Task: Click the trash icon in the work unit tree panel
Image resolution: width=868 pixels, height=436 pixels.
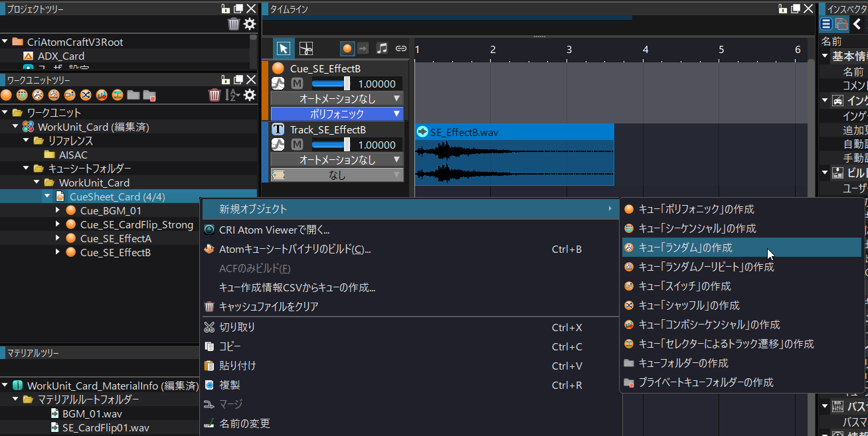Action: coord(214,95)
